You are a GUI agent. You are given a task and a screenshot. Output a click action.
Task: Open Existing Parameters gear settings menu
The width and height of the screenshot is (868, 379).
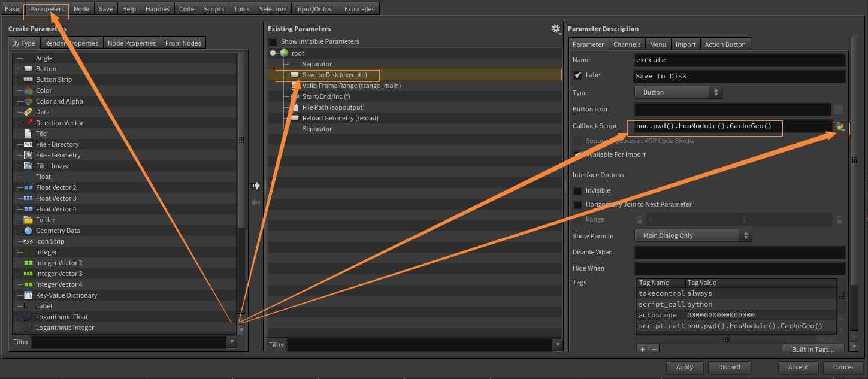tap(556, 29)
